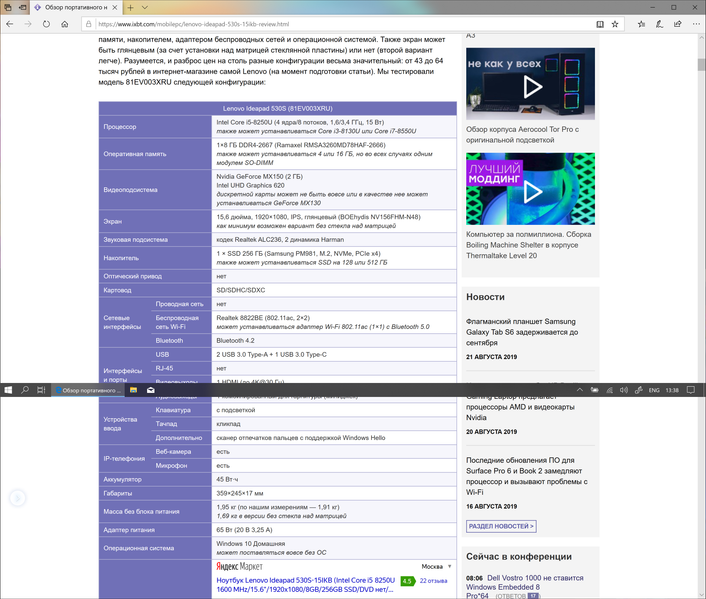This screenshot has width=706, height=599.
Task: Add page to favorites star
Action: [615, 24]
